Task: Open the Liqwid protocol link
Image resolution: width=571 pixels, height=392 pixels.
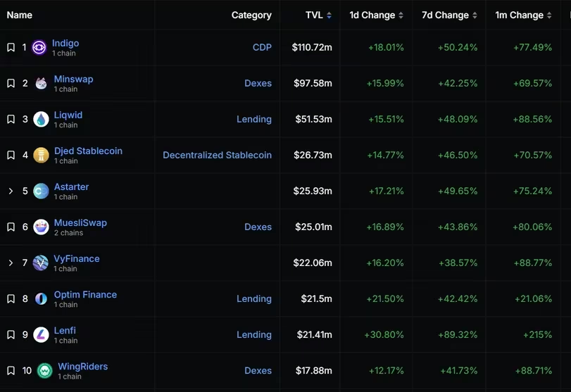Action: (x=68, y=115)
